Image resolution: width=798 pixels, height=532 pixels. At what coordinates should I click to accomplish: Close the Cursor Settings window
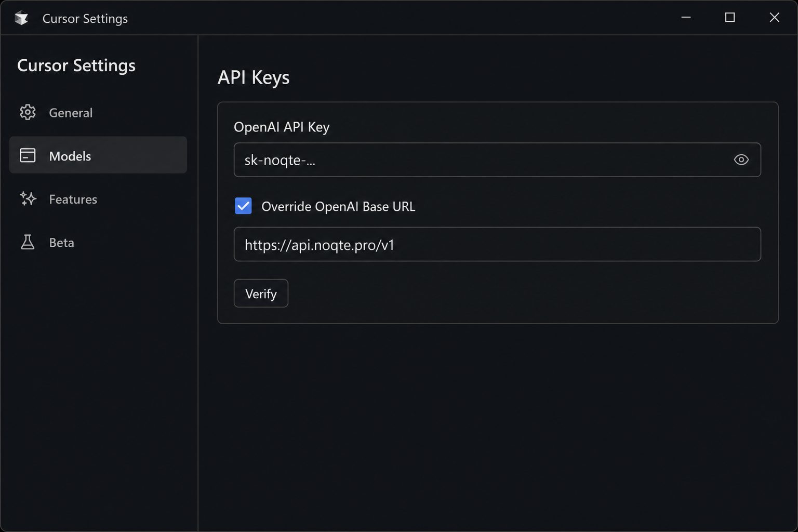[x=774, y=18]
